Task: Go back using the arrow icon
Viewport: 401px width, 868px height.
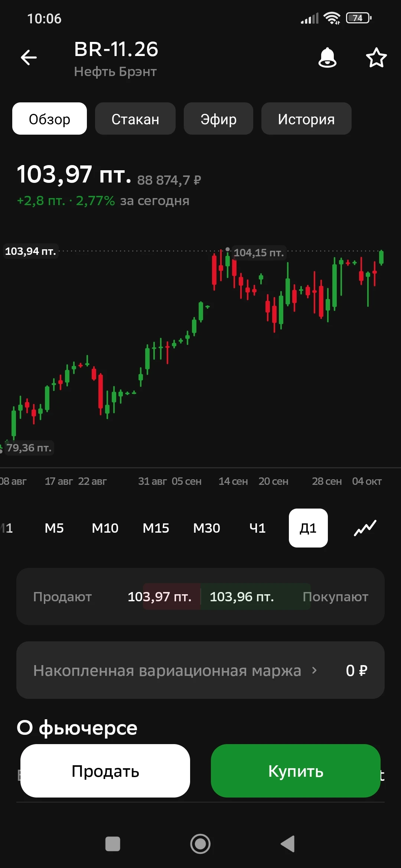Action: [x=29, y=57]
